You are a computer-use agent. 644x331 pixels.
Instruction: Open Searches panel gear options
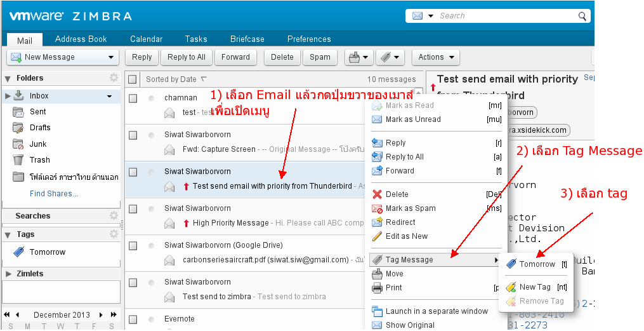tap(114, 215)
